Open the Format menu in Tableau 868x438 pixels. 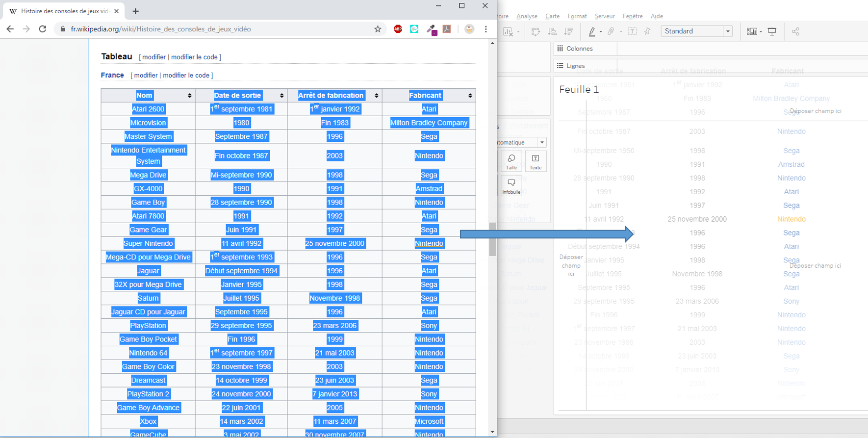[x=577, y=16]
